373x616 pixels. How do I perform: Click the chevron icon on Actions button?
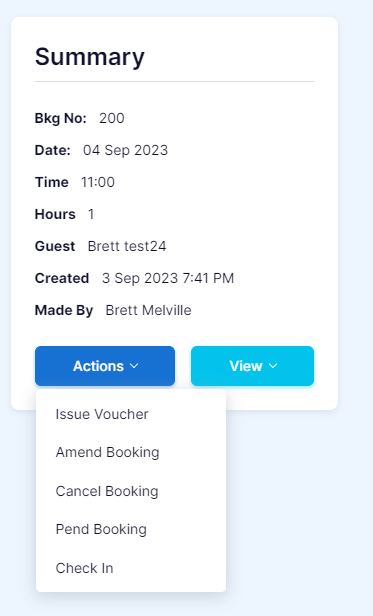(x=134, y=366)
